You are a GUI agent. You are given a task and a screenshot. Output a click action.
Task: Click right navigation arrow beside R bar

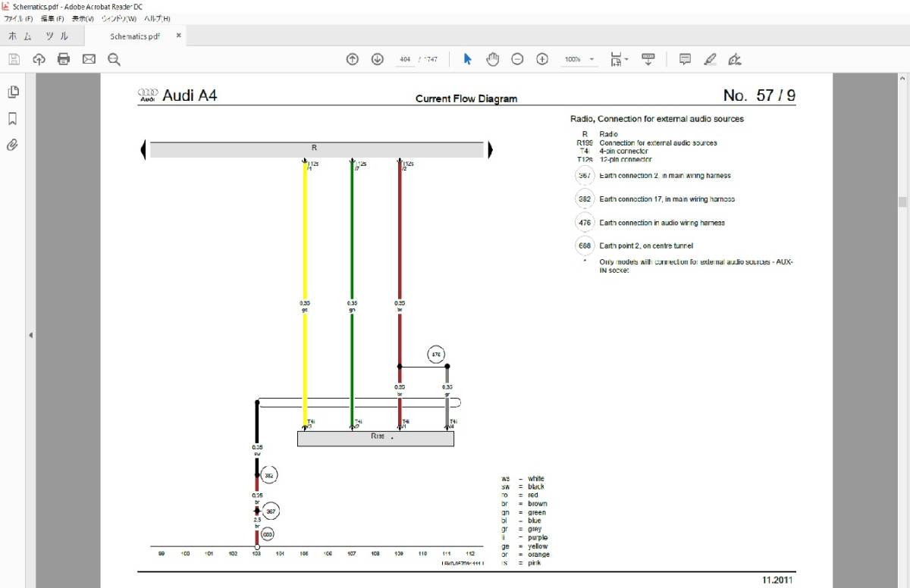pyautogui.click(x=490, y=150)
